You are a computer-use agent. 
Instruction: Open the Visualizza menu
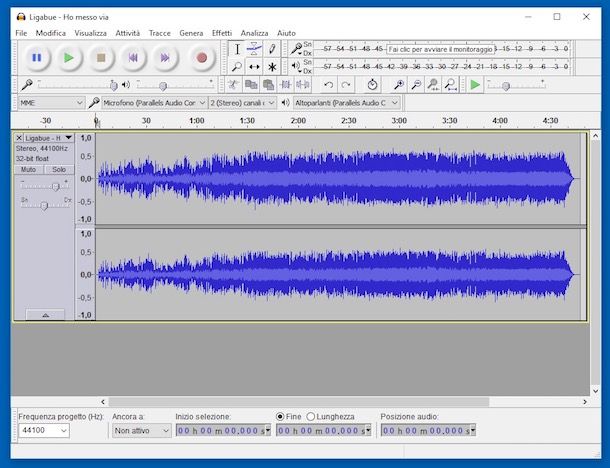click(90, 33)
